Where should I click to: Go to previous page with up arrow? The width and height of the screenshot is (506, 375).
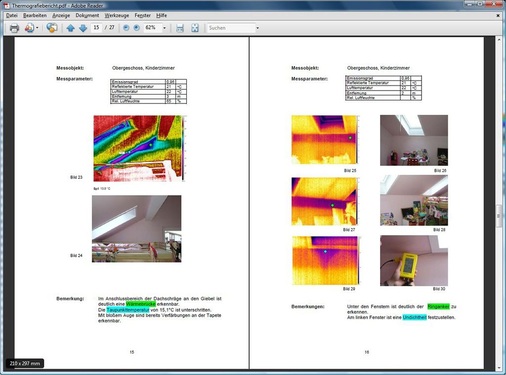click(70, 28)
